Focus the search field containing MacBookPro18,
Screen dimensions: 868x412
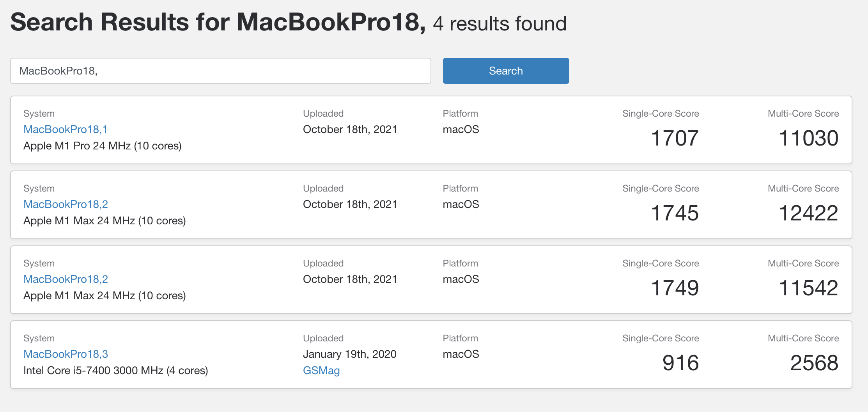coord(220,71)
